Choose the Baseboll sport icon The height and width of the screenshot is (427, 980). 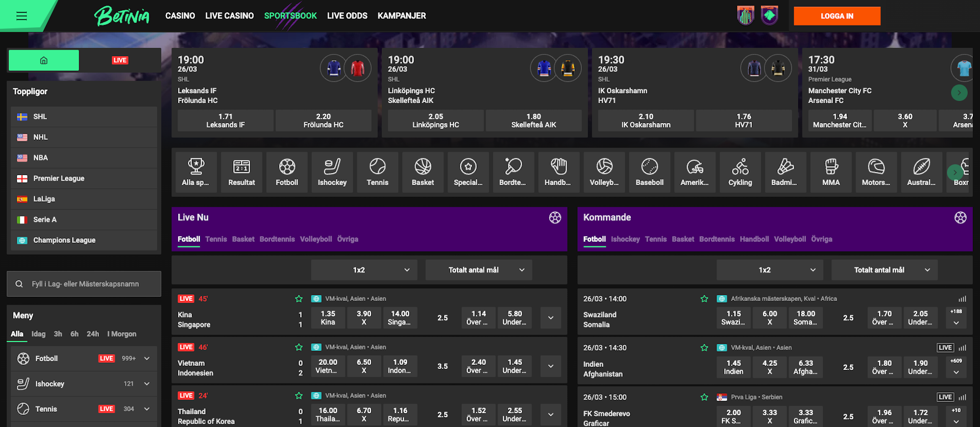coord(650,172)
